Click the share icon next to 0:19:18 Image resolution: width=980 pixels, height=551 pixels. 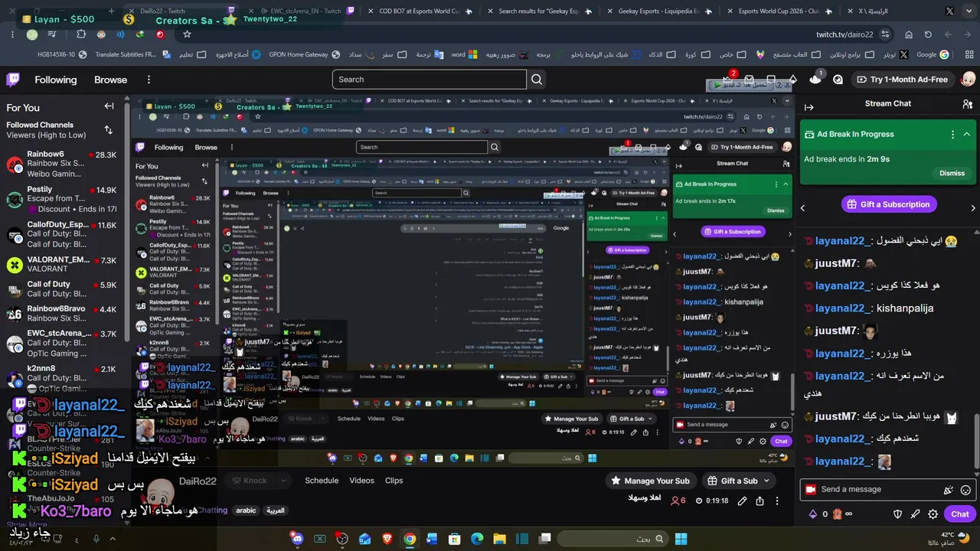point(759,500)
